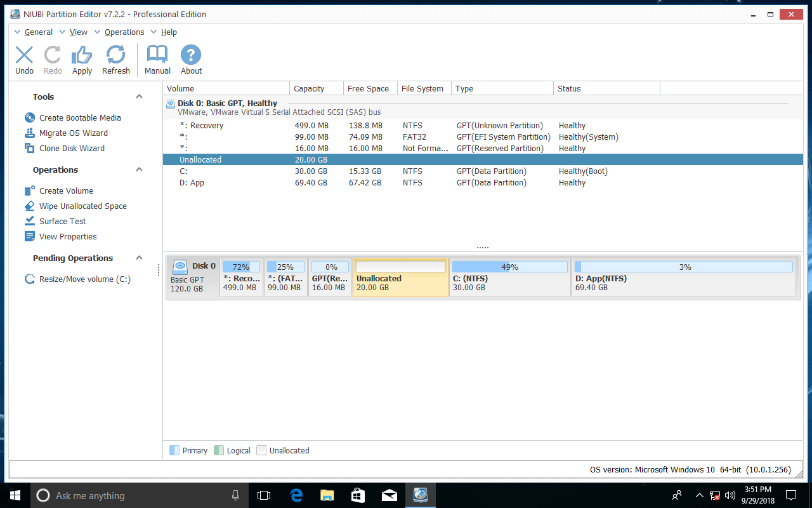
Task: Open the taskbar clock showing 3:51 PM
Action: (x=757, y=495)
